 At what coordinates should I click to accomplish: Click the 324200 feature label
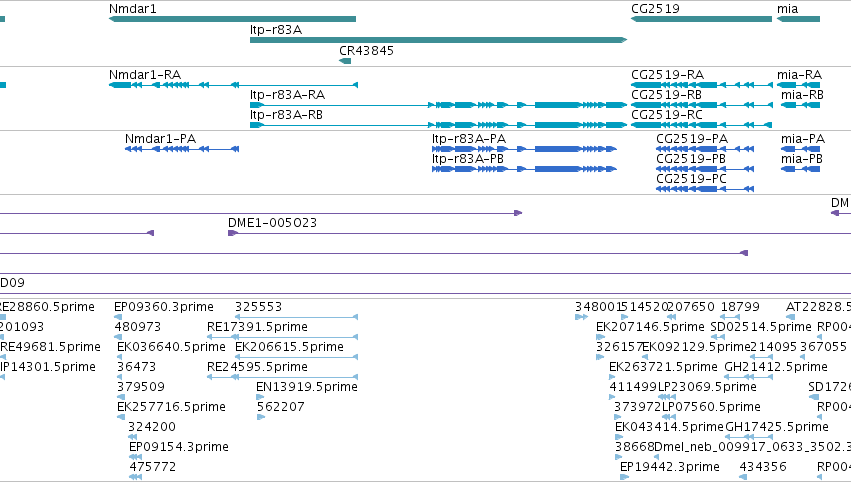coord(153,427)
